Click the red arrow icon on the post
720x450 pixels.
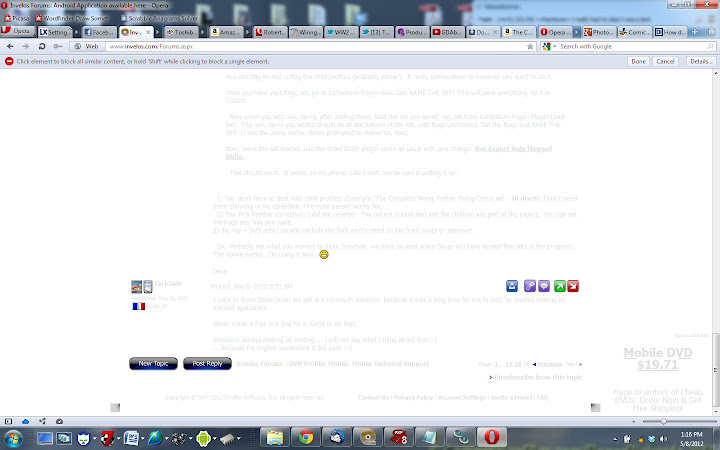(x=573, y=286)
